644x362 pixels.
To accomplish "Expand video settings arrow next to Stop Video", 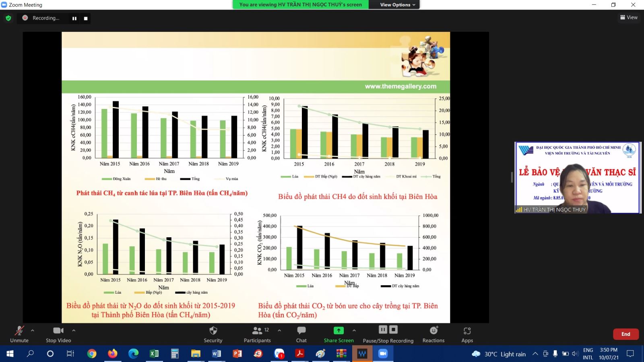I will point(74,331).
